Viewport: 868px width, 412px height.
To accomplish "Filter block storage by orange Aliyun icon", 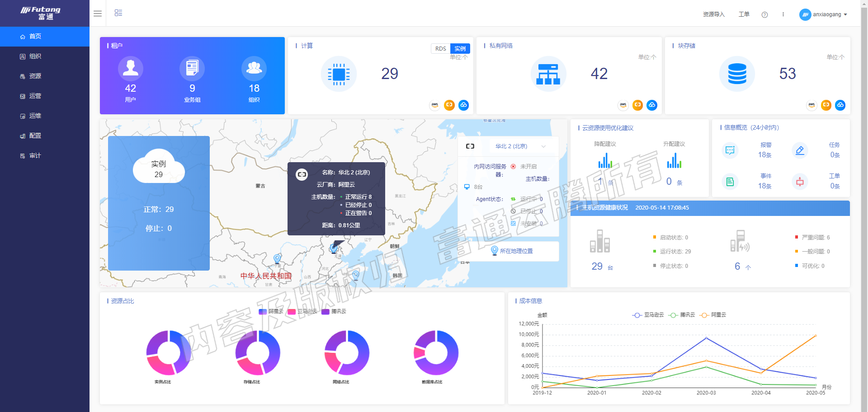I will [x=826, y=105].
